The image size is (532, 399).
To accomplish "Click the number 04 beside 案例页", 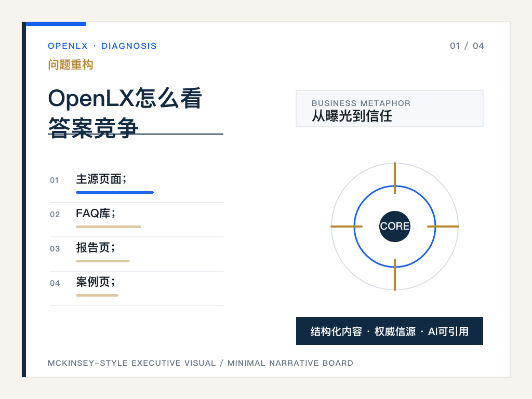I will pos(55,283).
